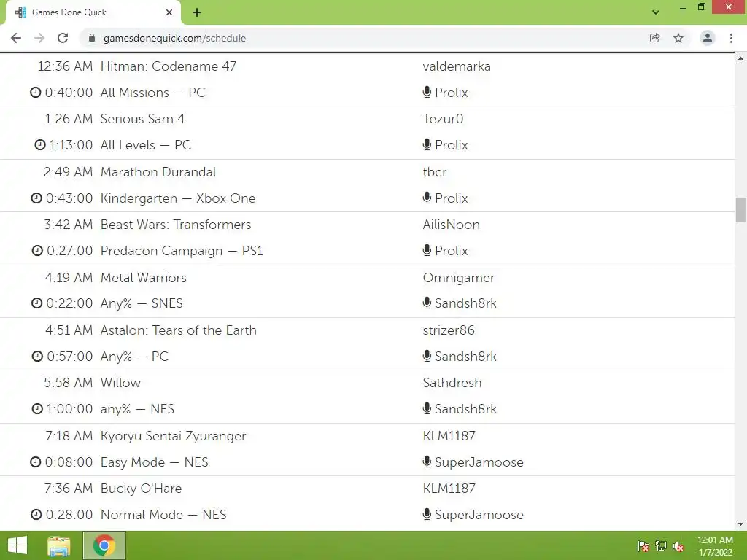
Task: Open the Action Center flag icon
Action: click(643, 546)
